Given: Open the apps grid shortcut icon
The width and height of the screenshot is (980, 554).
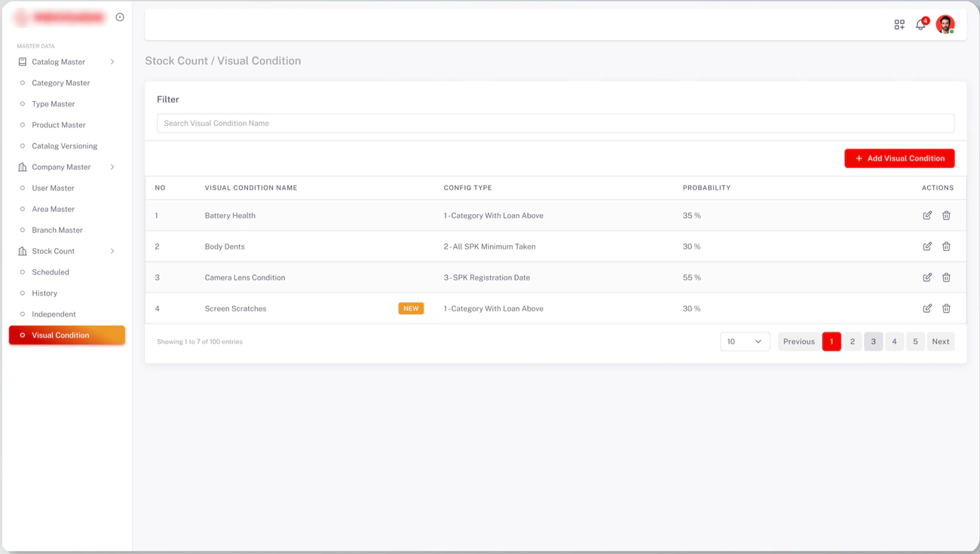Looking at the screenshot, I should [x=899, y=25].
